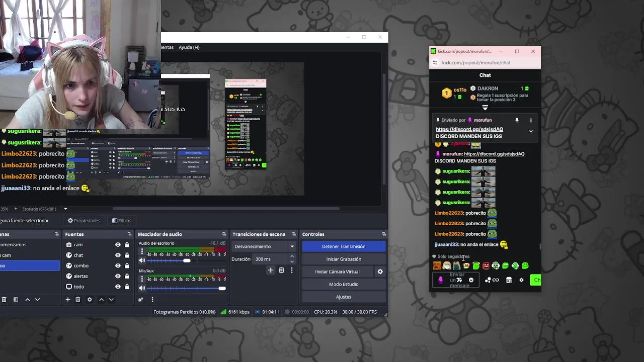Delete scene with the trash icon in Escenas toolbar
Image resolution: width=644 pixels, height=362 pixels.
pos(4,300)
